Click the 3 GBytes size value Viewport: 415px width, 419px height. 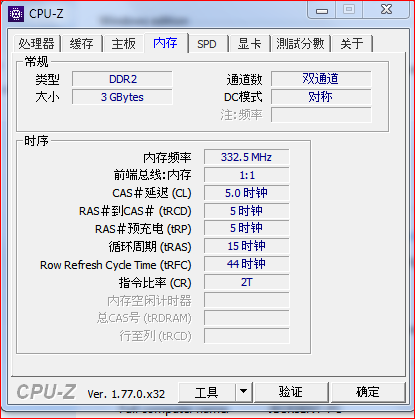(x=122, y=97)
